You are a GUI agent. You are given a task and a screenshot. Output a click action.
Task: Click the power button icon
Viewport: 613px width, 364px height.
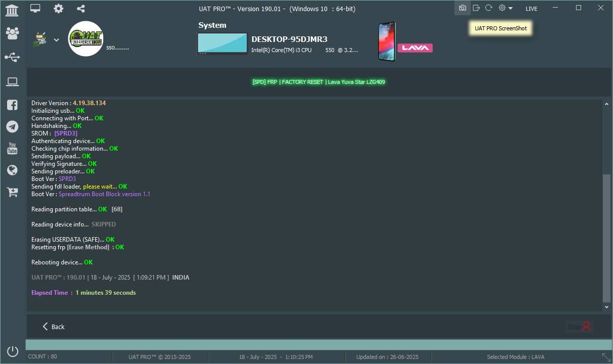point(13,351)
